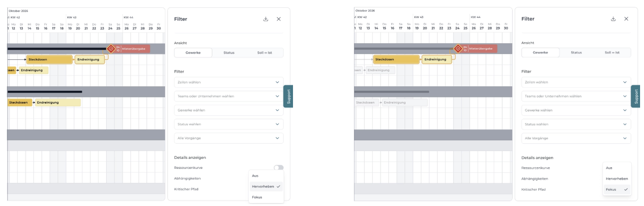Open Gewerke wählen dropdown in the right screenshot
The width and height of the screenshot is (644, 206).
coord(576,110)
